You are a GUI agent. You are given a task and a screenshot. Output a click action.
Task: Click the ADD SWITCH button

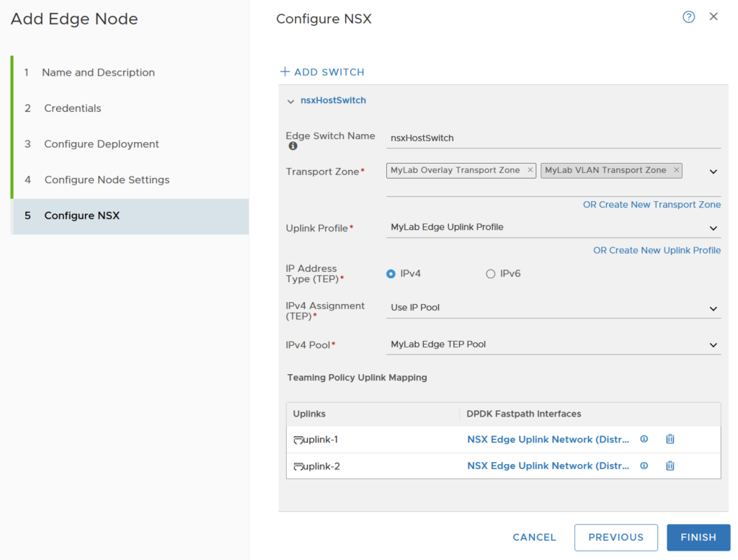322,72
